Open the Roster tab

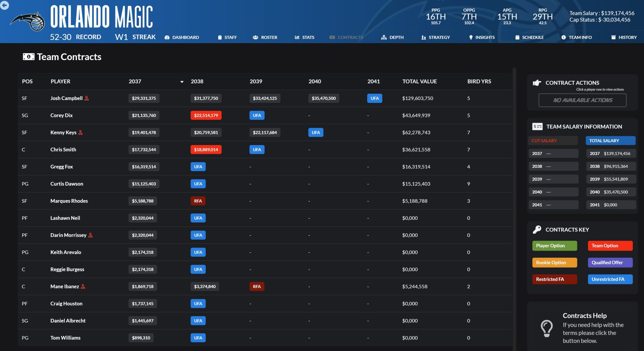[265, 37]
